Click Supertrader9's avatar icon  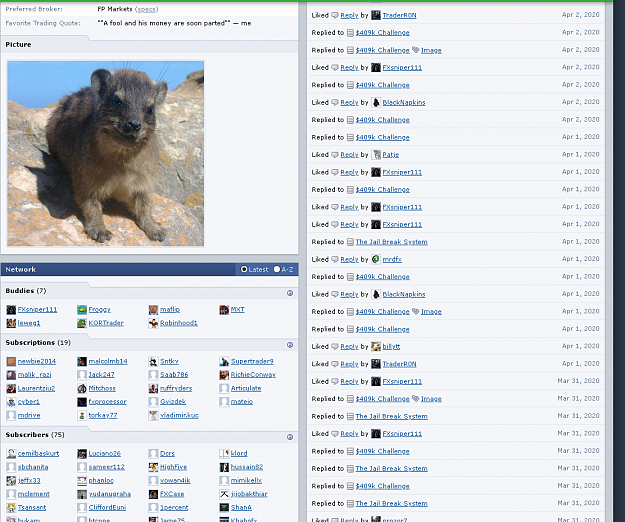point(224,361)
